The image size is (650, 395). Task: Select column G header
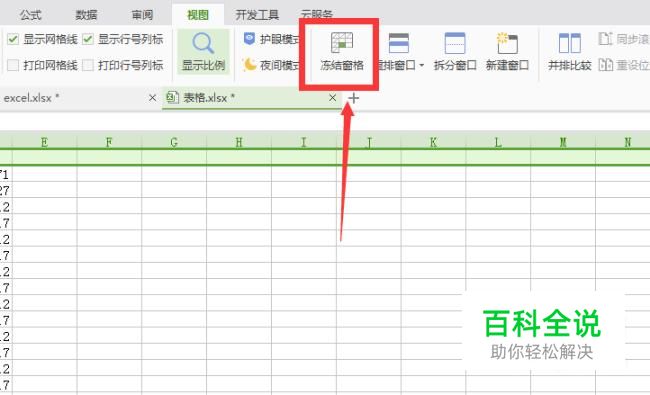pyautogui.click(x=174, y=142)
